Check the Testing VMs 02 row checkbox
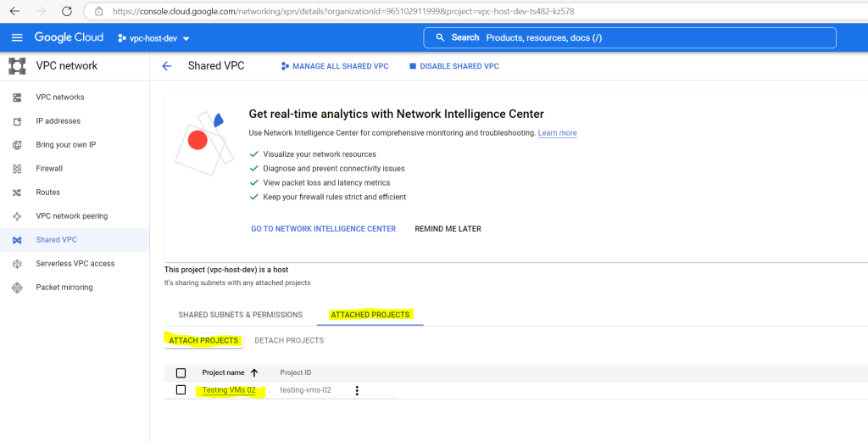 (181, 390)
